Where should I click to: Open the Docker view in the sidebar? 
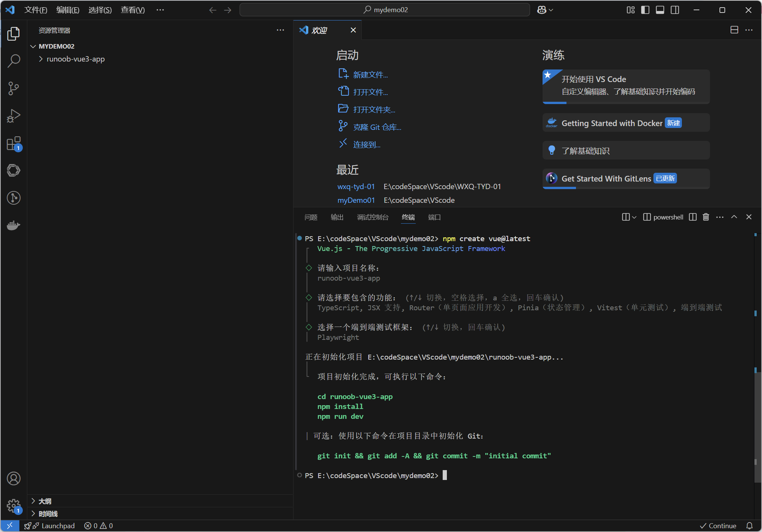click(14, 226)
